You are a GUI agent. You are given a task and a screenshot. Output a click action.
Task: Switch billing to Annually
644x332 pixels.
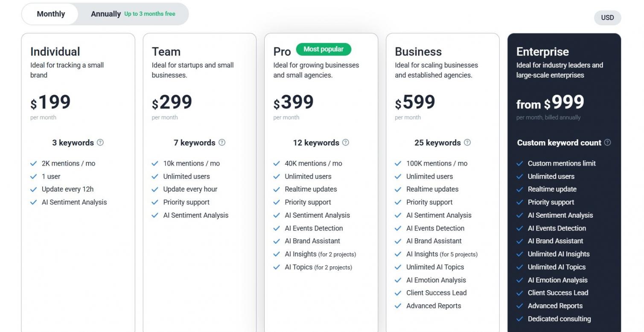point(106,14)
